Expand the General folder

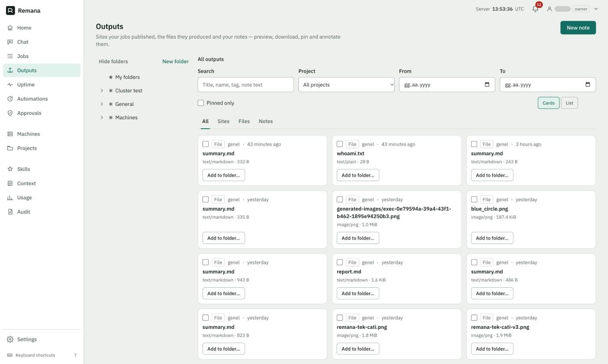click(x=102, y=104)
